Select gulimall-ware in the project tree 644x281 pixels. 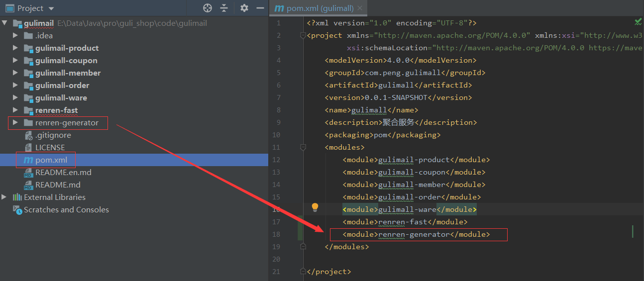[61, 98]
